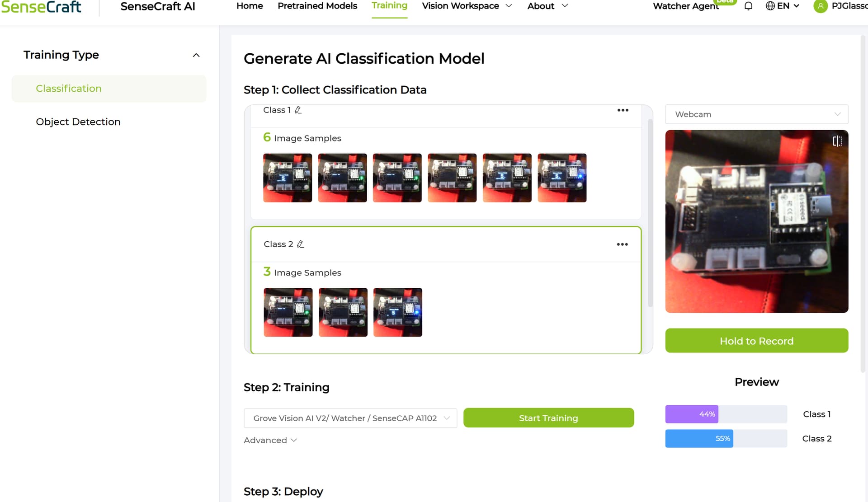Expand the Vision Workspace menu
868x502 pixels.
tap(467, 6)
